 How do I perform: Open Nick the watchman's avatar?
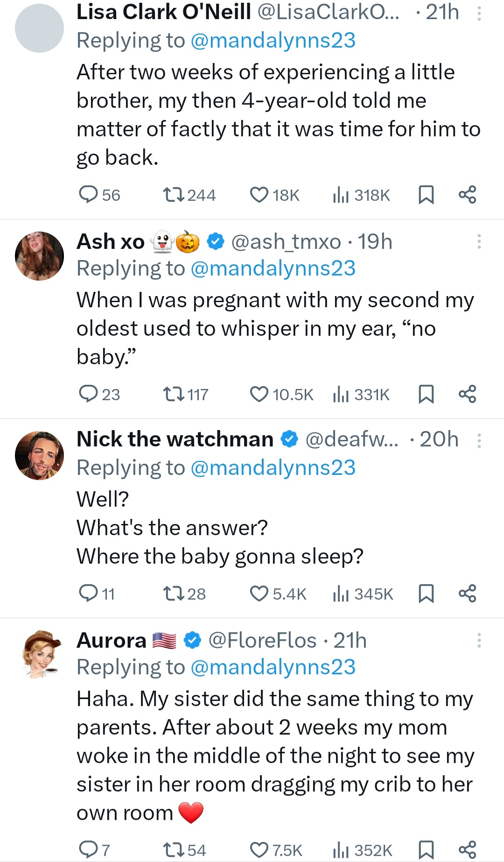pos(40,455)
